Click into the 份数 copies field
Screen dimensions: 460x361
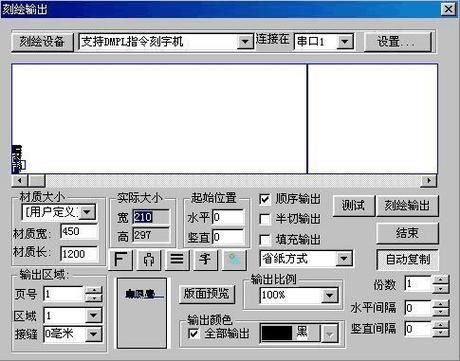tap(418, 284)
